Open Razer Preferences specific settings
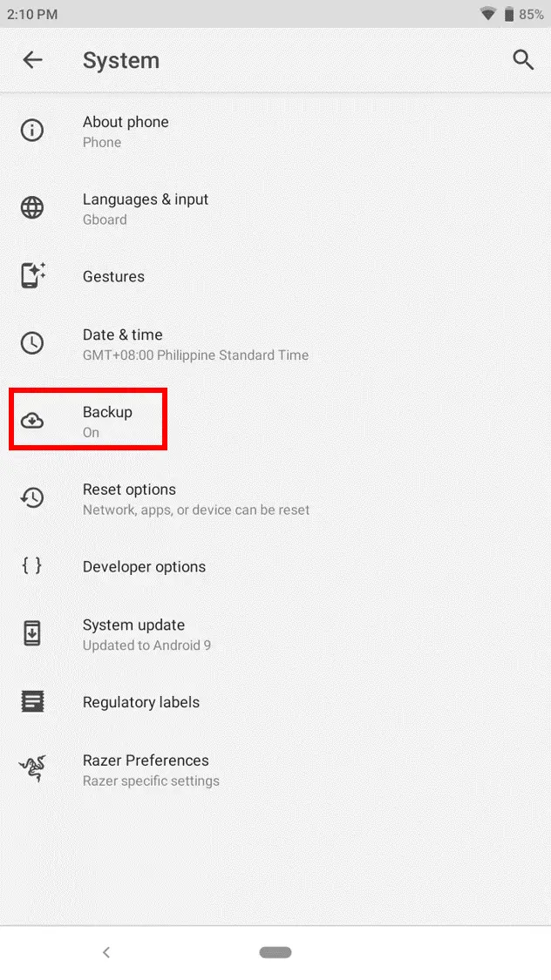The image size is (551, 980). coord(275,770)
